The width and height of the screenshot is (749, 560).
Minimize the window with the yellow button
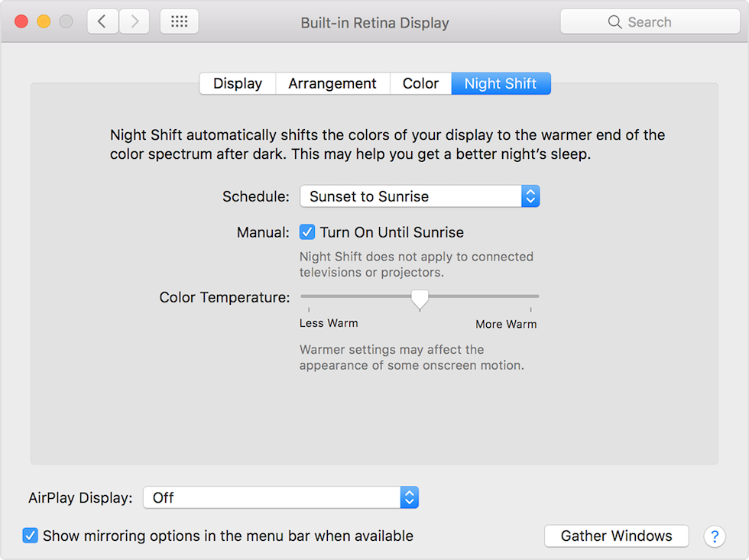tap(44, 21)
